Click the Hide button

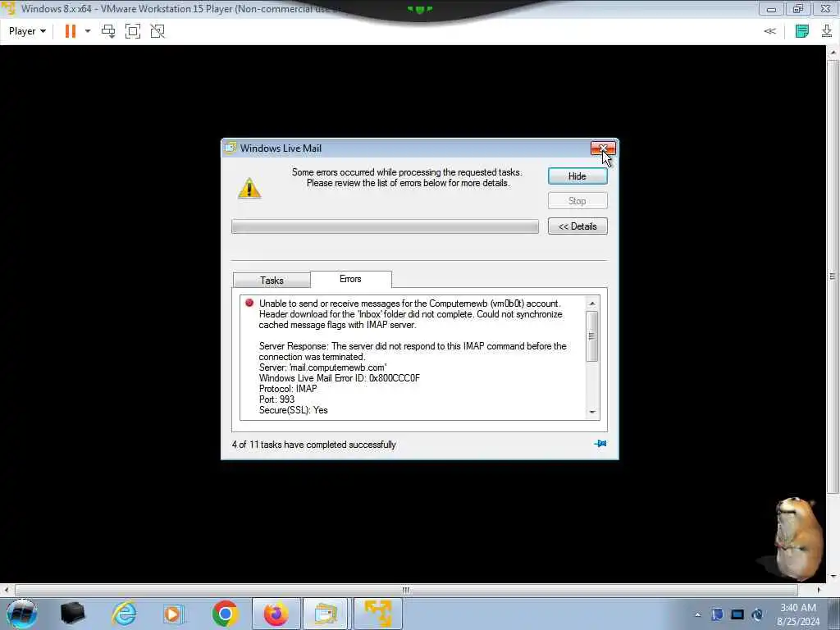(577, 176)
